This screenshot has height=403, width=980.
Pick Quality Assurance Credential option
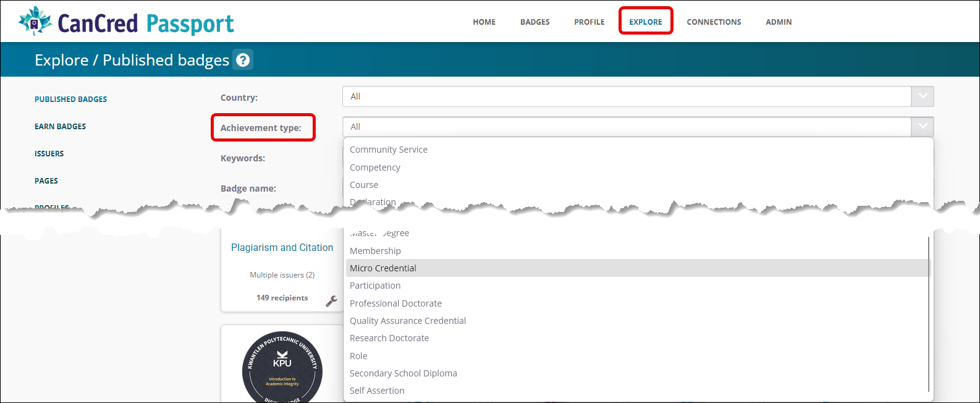(x=408, y=321)
